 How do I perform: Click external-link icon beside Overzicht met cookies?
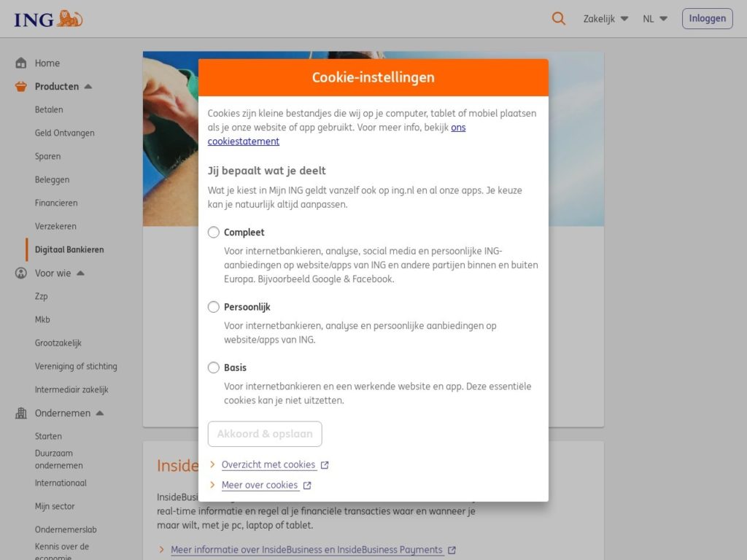pyautogui.click(x=325, y=465)
